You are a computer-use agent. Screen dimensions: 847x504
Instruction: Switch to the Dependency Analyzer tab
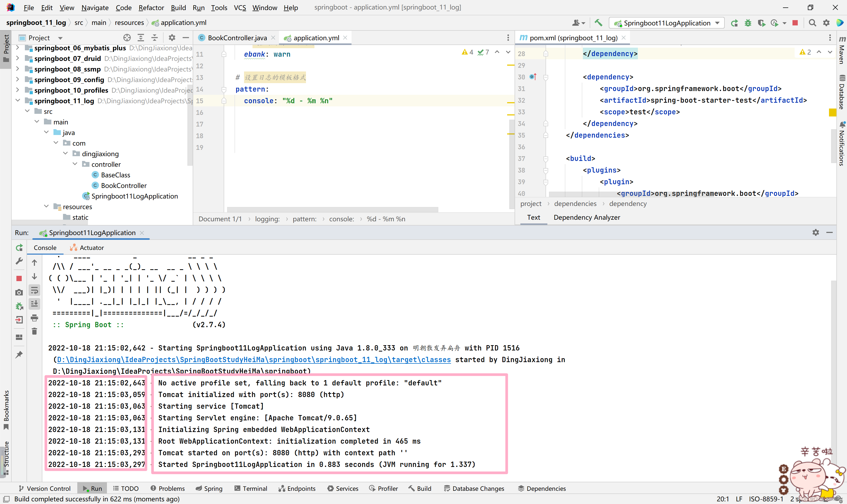(x=587, y=217)
